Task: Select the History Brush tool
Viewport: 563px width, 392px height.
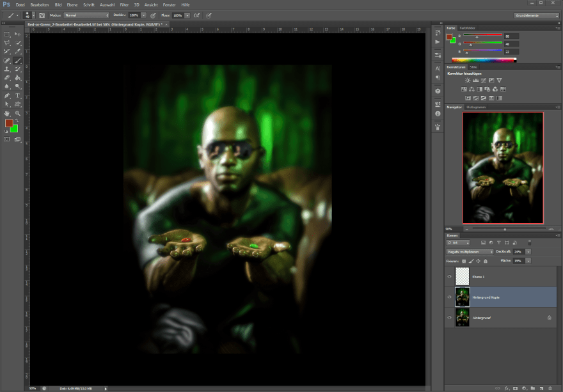Action: [x=18, y=69]
